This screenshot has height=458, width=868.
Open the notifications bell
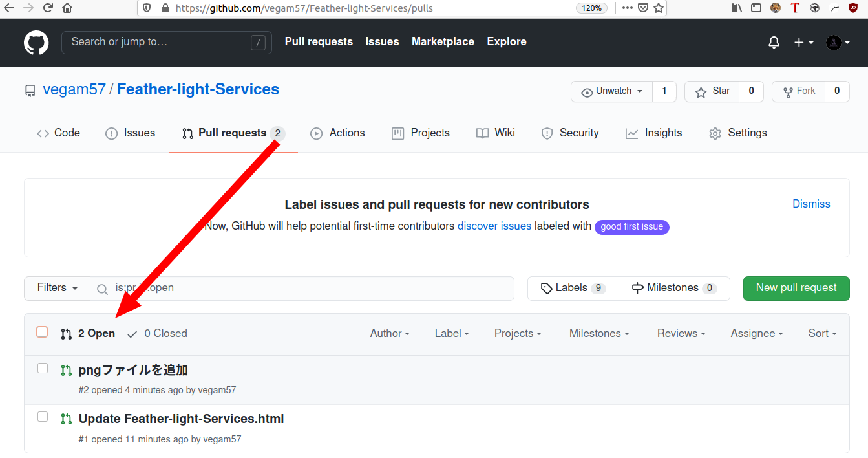pos(774,42)
